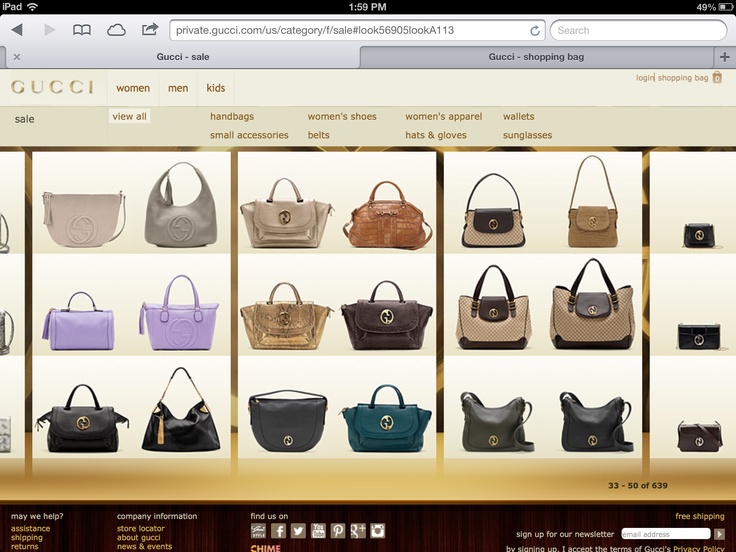Screen dimensions: 736x552
Task: Open assistance link in footer
Action: point(31,529)
